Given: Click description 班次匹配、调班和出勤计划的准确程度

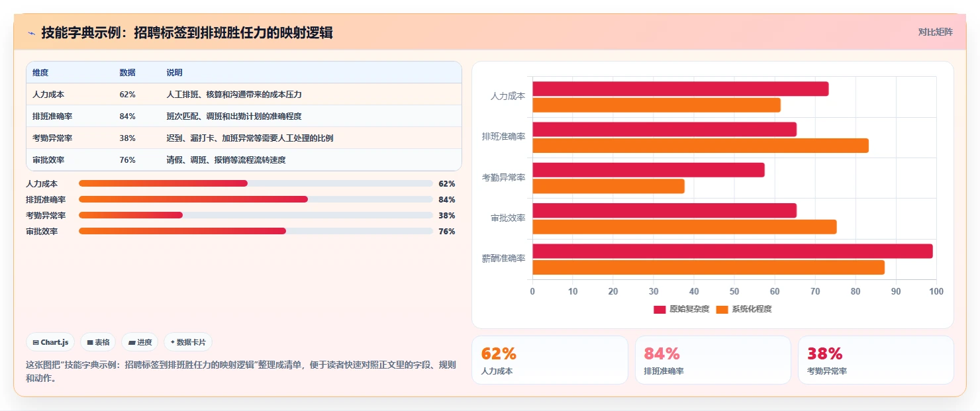Looking at the screenshot, I should pos(234,116).
